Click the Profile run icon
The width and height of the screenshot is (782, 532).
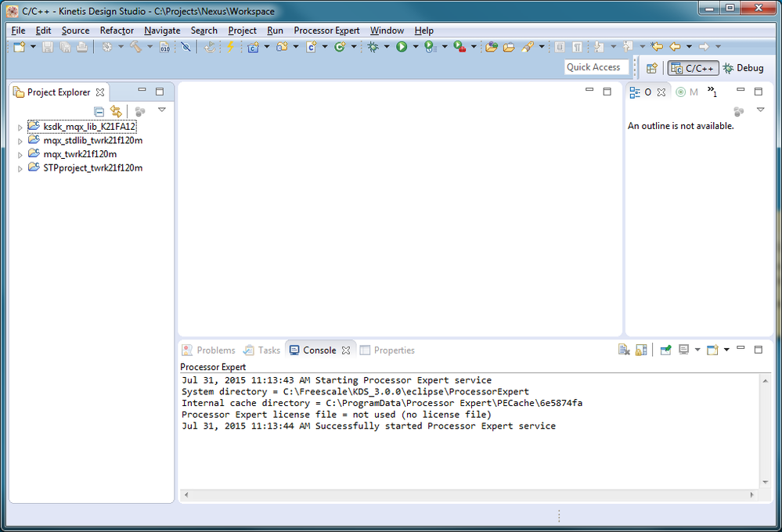point(430,47)
